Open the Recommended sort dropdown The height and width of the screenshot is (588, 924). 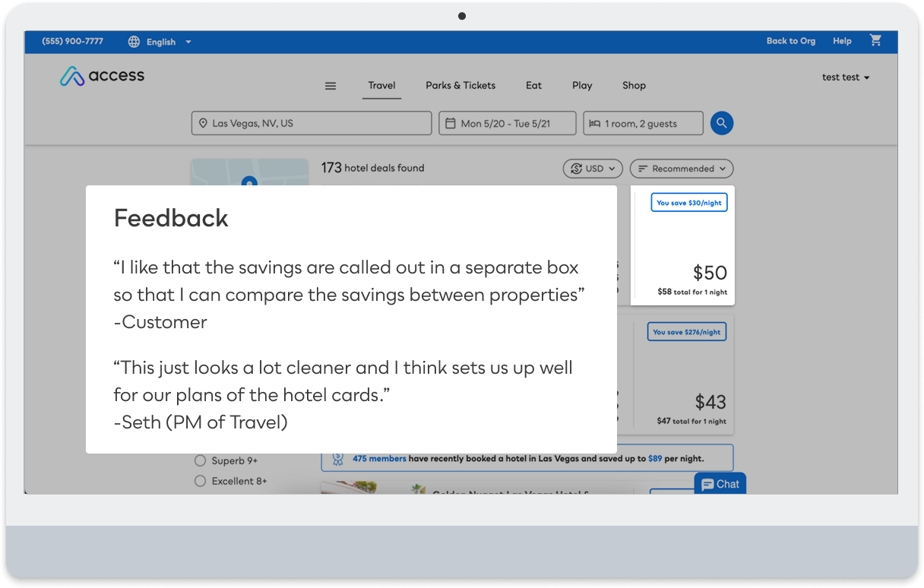point(682,169)
